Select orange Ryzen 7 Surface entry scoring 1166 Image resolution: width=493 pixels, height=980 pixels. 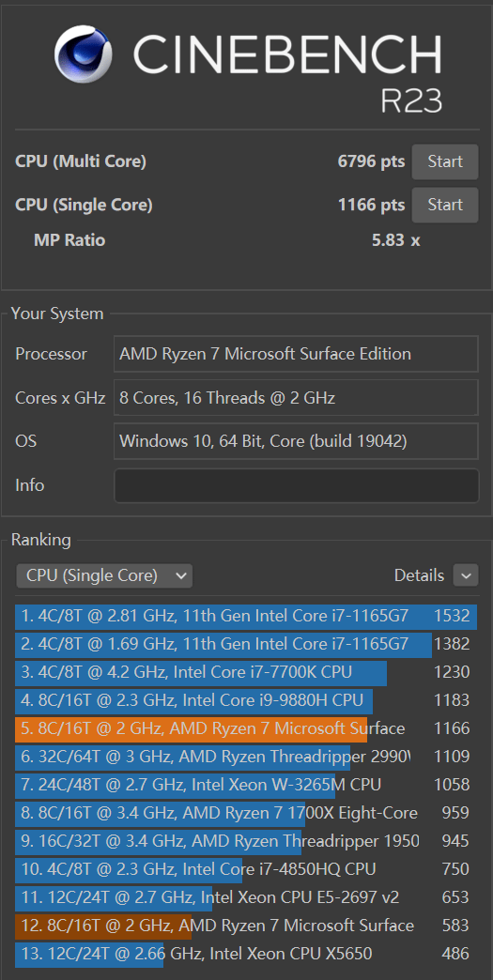pos(246,728)
